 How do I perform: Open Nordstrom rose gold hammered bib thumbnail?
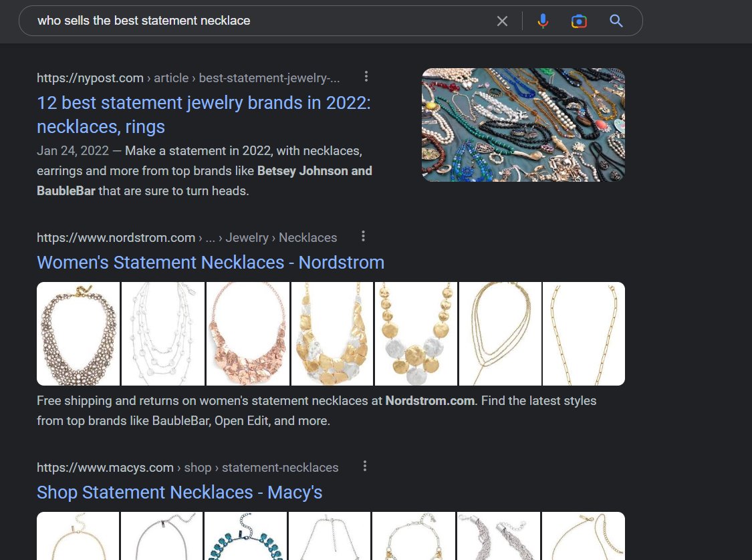(x=248, y=333)
